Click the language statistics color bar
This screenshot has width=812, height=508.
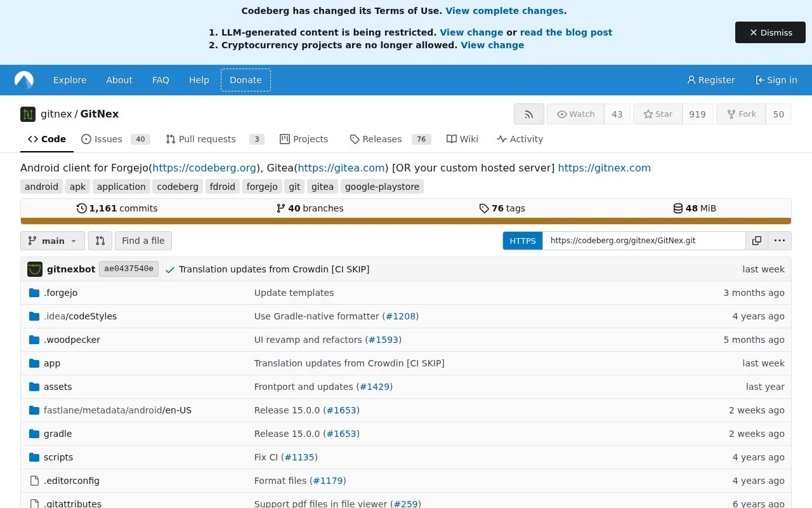point(406,221)
